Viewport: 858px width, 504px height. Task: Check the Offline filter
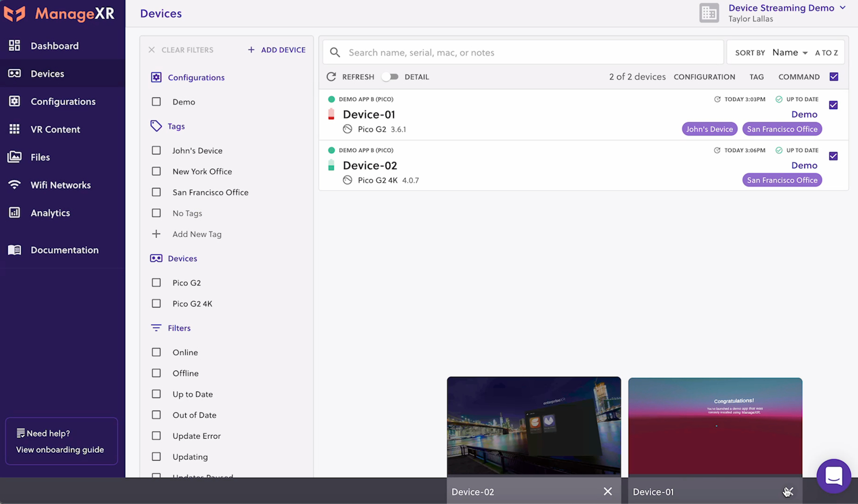pos(156,373)
